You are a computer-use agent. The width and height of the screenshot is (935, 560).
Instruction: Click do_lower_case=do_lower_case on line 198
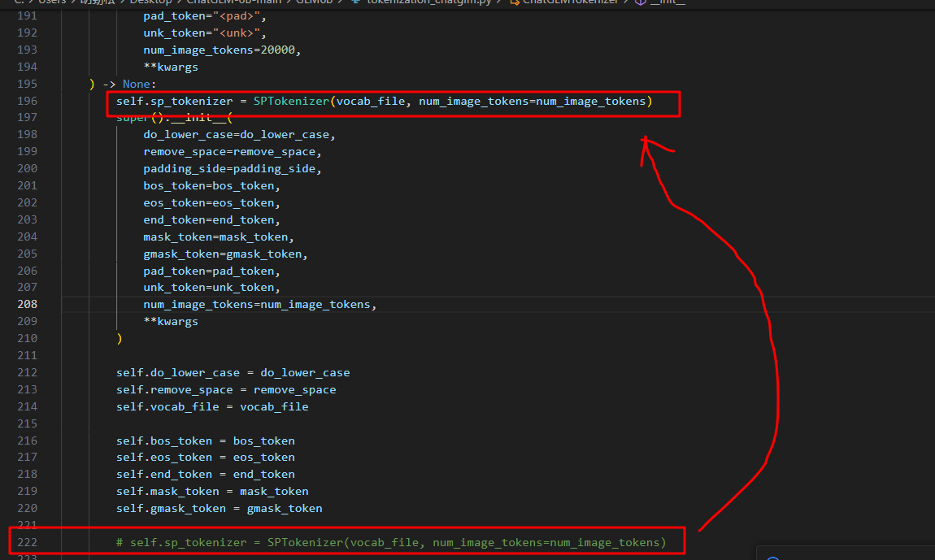[236, 135]
